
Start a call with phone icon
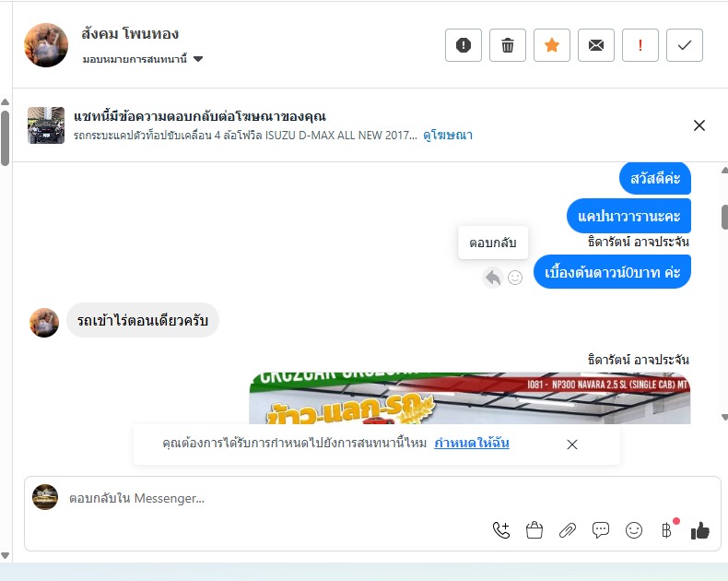tap(501, 530)
